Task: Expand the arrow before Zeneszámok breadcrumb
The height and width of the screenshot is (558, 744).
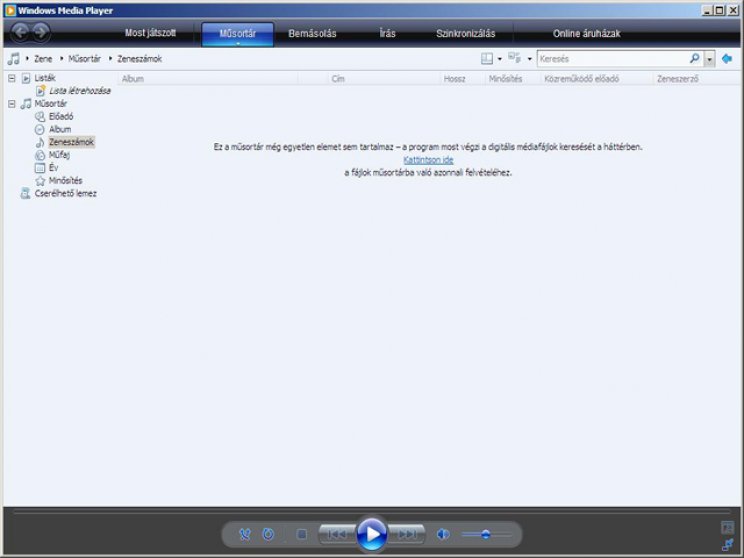Action: pos(111,58)
